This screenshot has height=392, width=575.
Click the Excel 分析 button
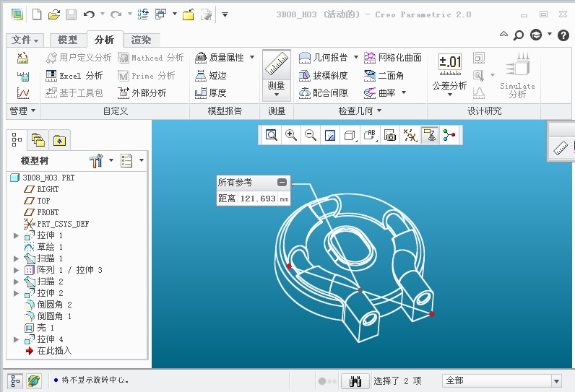coord(74,75)
